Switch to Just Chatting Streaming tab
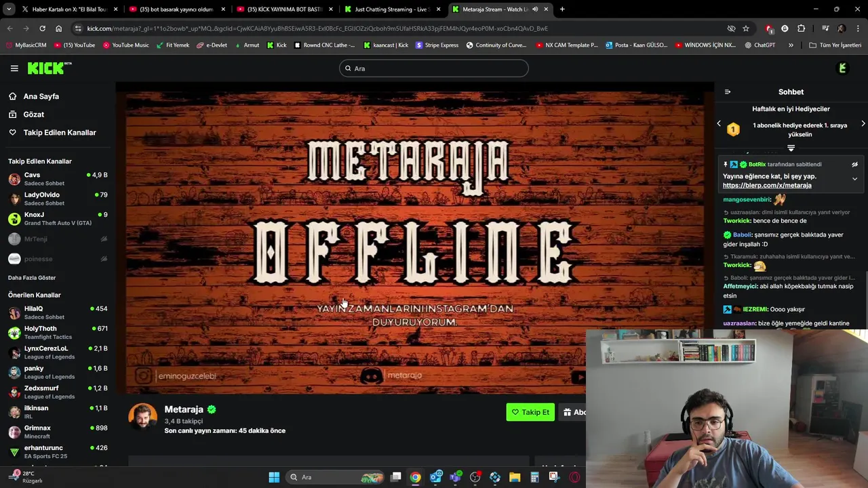Screen dimensions: 868x488 (x=391, y=9)
